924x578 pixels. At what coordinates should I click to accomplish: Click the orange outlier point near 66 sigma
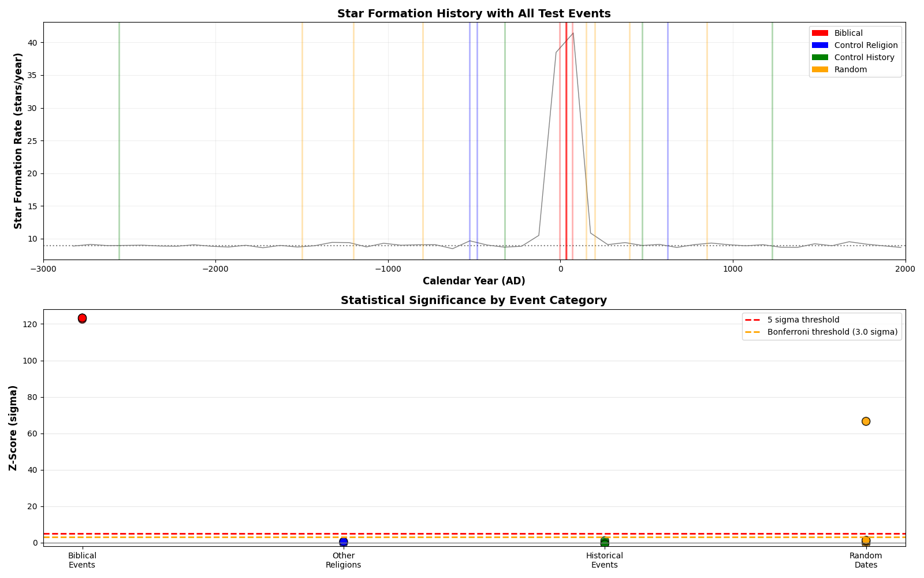(x=866, y=421)
